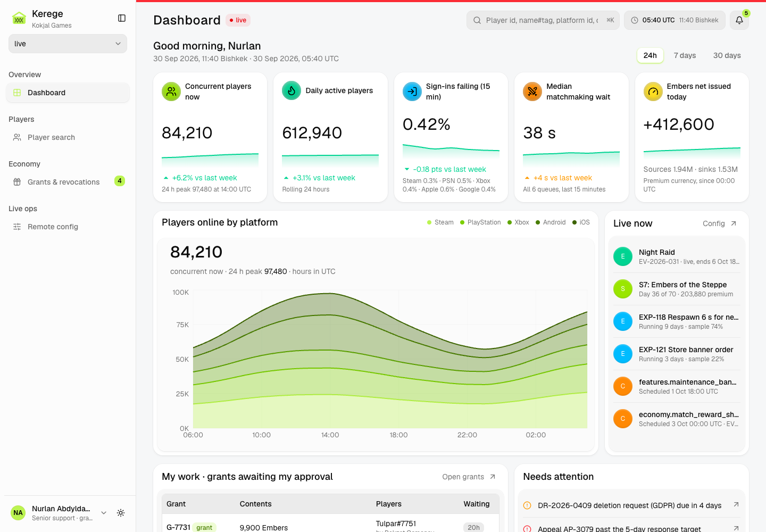Open the Night Raid event avatar

point(623,256)
